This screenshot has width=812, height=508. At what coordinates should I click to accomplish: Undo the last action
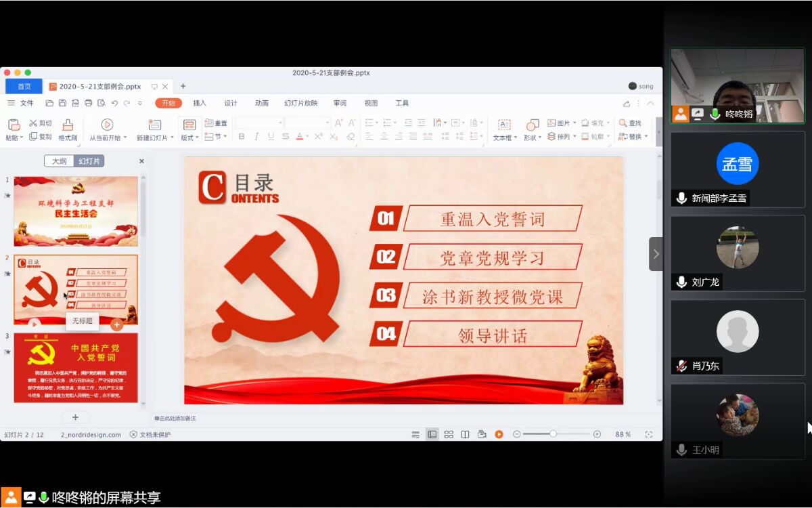point(114,103)
